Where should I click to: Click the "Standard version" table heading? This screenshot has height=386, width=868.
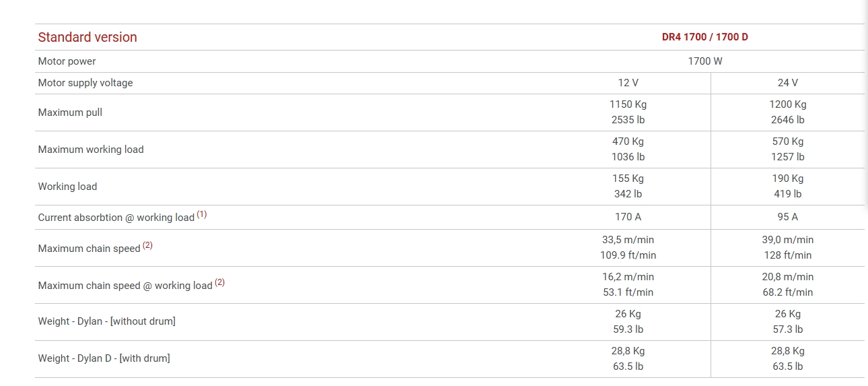tap(87, 37)
